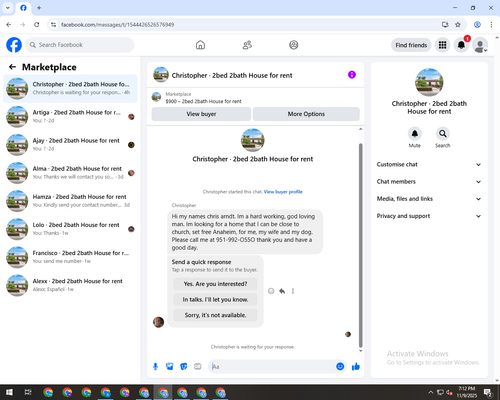This screenshot has width=500, height=400.
Task: React to the message with the emoji icon
Action: (271, 291)
